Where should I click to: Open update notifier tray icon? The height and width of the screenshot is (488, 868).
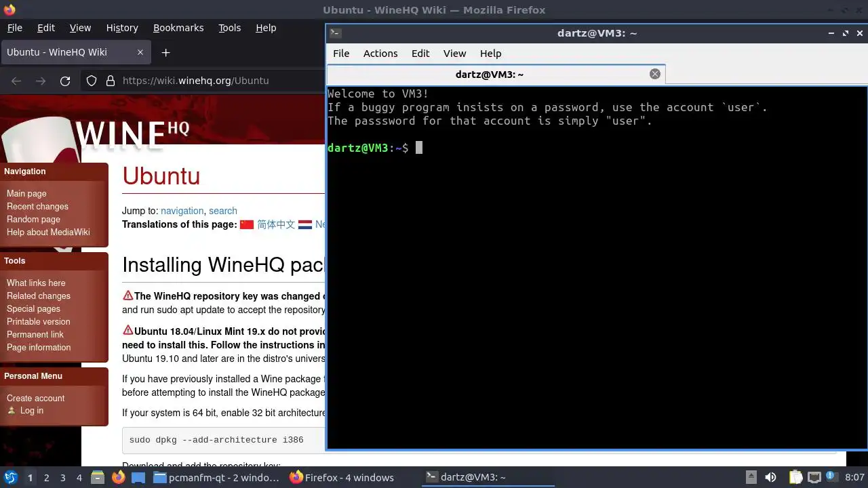click(831, 477)
